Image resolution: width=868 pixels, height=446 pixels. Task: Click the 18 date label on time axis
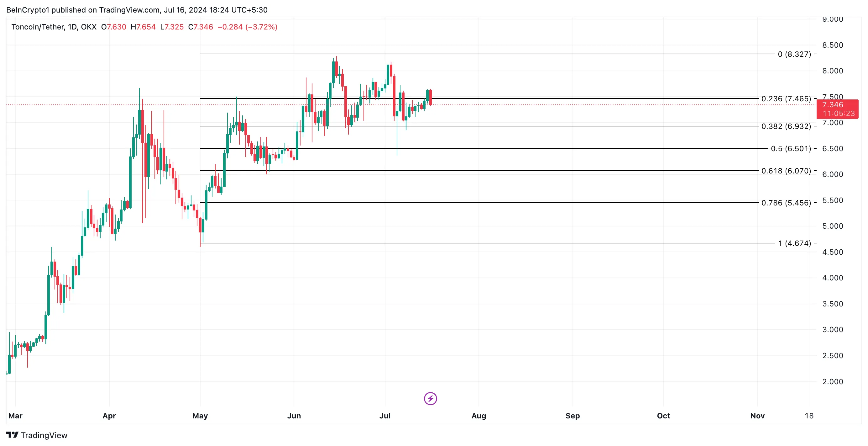click(809, 416)
